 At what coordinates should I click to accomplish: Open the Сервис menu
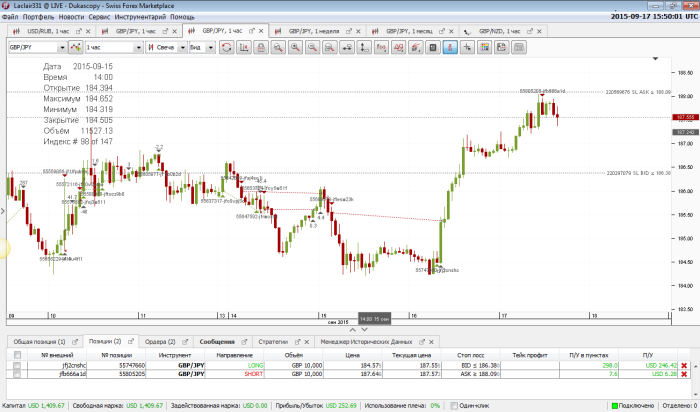coord(99,17)
